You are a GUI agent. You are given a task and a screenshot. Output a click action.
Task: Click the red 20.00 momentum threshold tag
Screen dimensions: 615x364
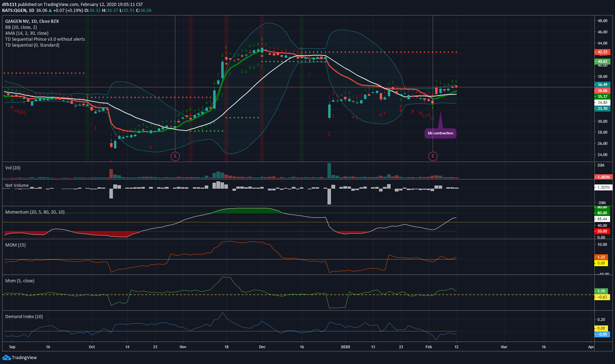602,231
